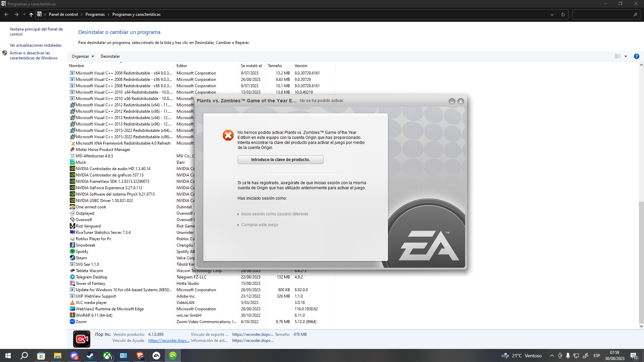
Task: Select NVIDIA GeForce Experience 3.27.0.112
Action: 109,188
